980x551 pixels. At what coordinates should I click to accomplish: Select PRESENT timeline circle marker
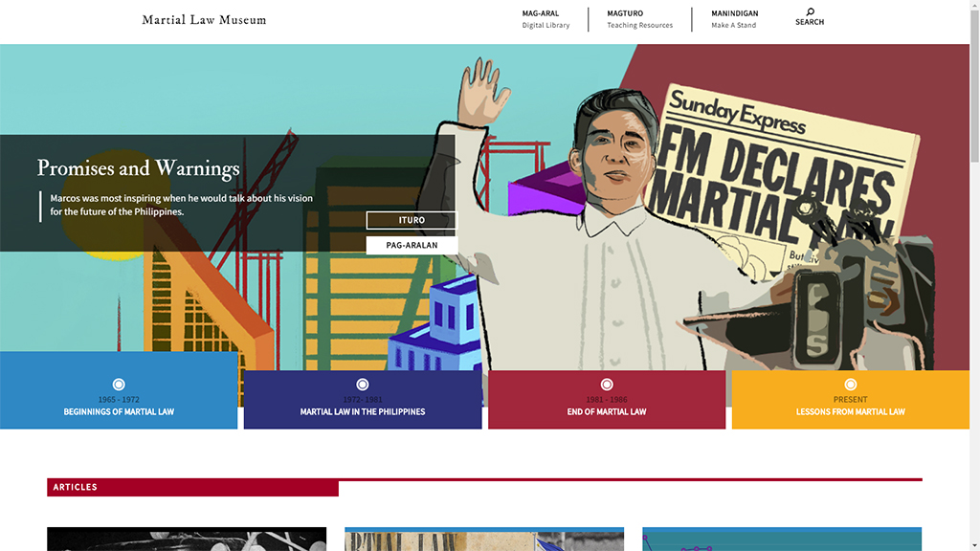coord(851,385)
